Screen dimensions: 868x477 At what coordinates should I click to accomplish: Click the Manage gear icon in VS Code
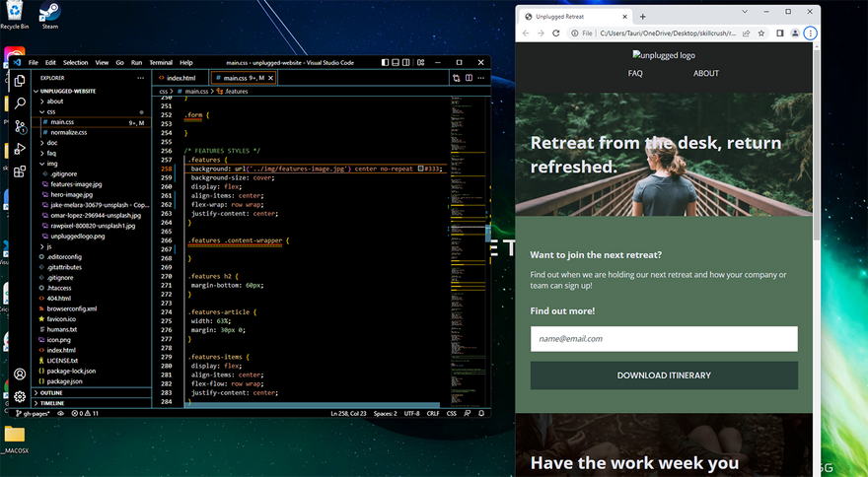coord(20,396)
